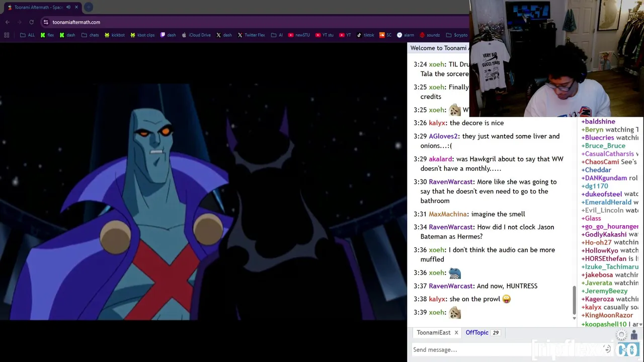Open the browser apps grid
Viewport: 644px width, 362px height.
tap(7, 35)
